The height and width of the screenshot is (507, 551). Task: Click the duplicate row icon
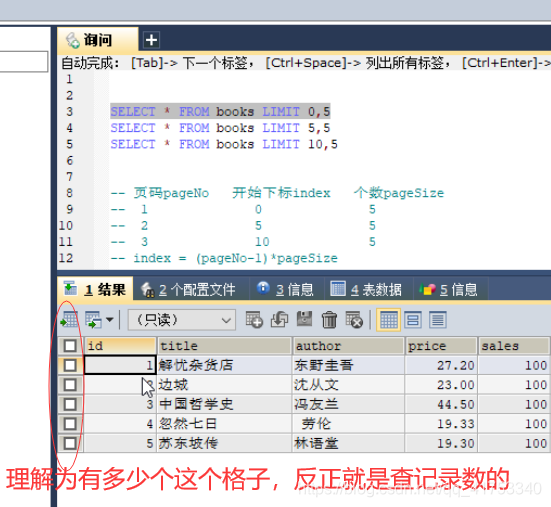(x=279, y=320)
